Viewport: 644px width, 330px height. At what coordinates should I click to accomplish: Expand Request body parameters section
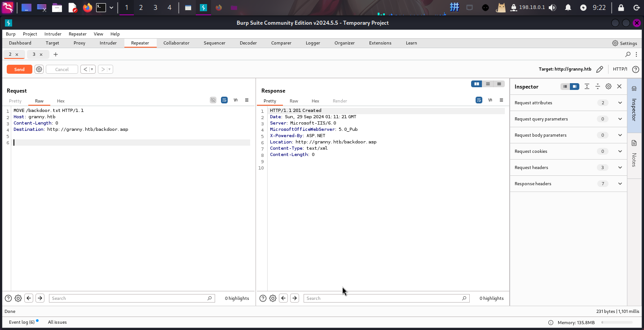pos(569,135)
